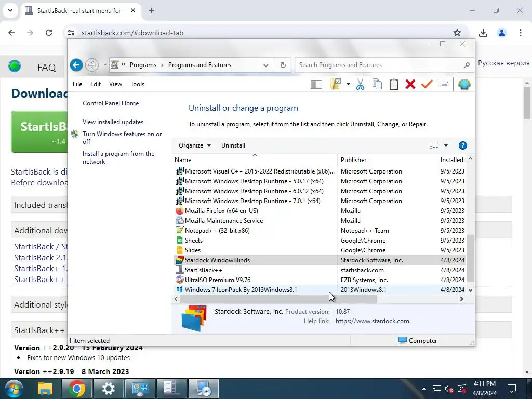Open File Explorer from taskbar
The image size is (532, 399).
pos(45,389)
